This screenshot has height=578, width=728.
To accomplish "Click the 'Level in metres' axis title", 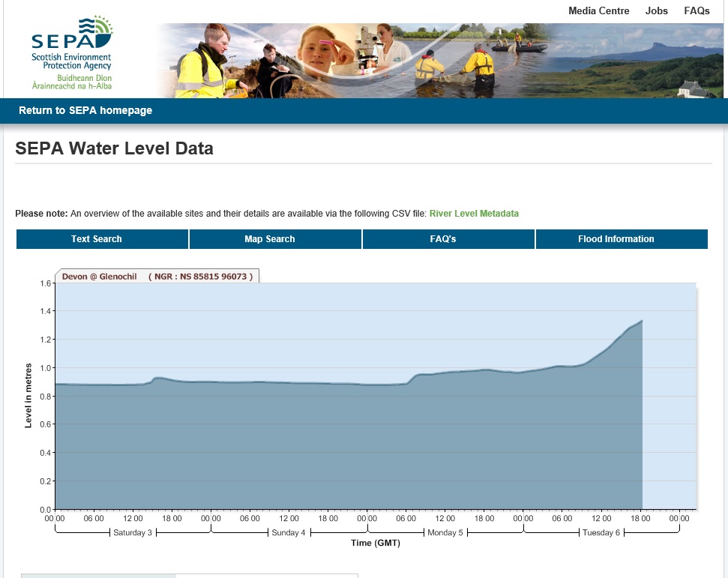I will pos(28,395).
